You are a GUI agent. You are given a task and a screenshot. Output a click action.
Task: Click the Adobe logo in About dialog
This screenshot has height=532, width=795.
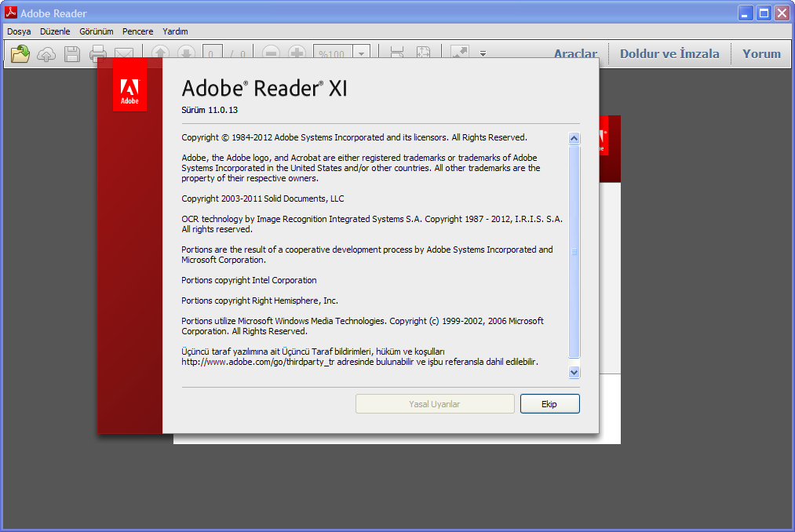point(129,85)
